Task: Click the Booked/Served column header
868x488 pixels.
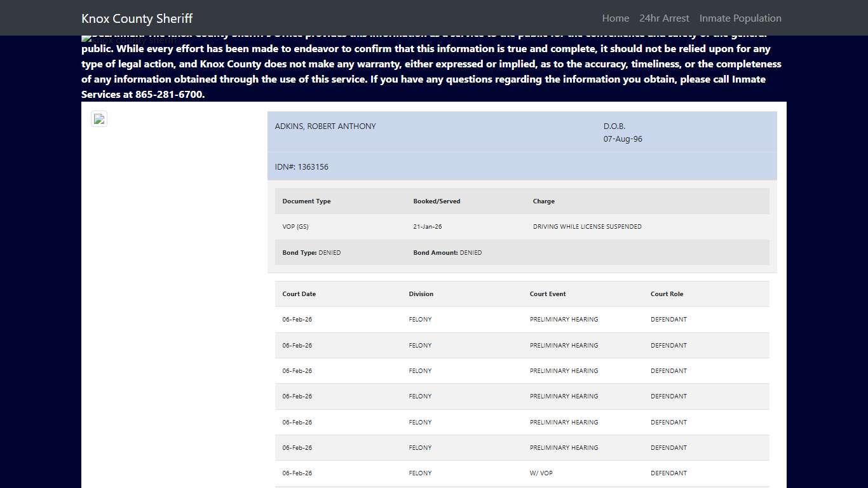Action: (x=437, y=201)
